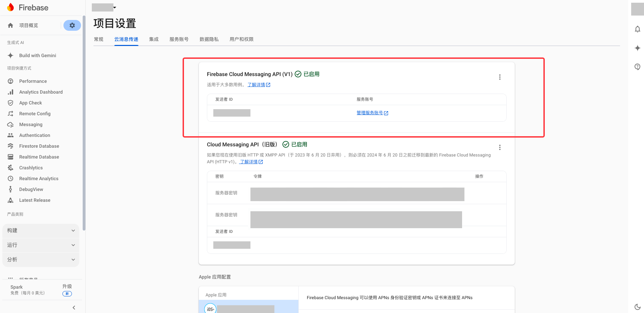Click the Remote Config icon
The width and height of the screenshot is (644, 313).
10,114
